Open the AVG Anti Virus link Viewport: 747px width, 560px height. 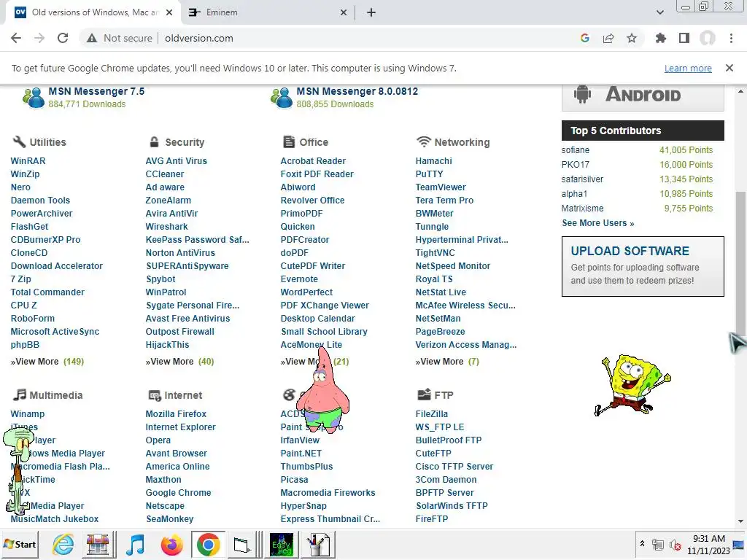(x=177, y=161)
